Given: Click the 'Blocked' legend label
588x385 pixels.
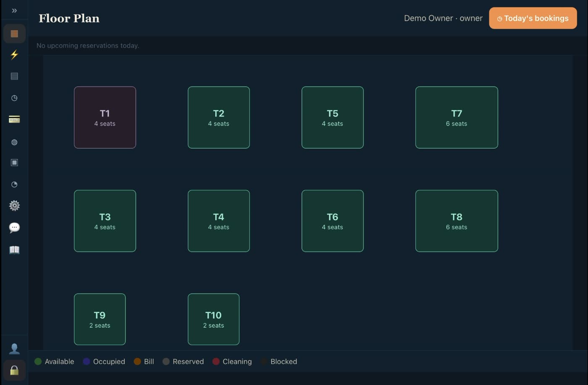Looking at the screenshot, I should pyautogui.click(x=284, y=361).
